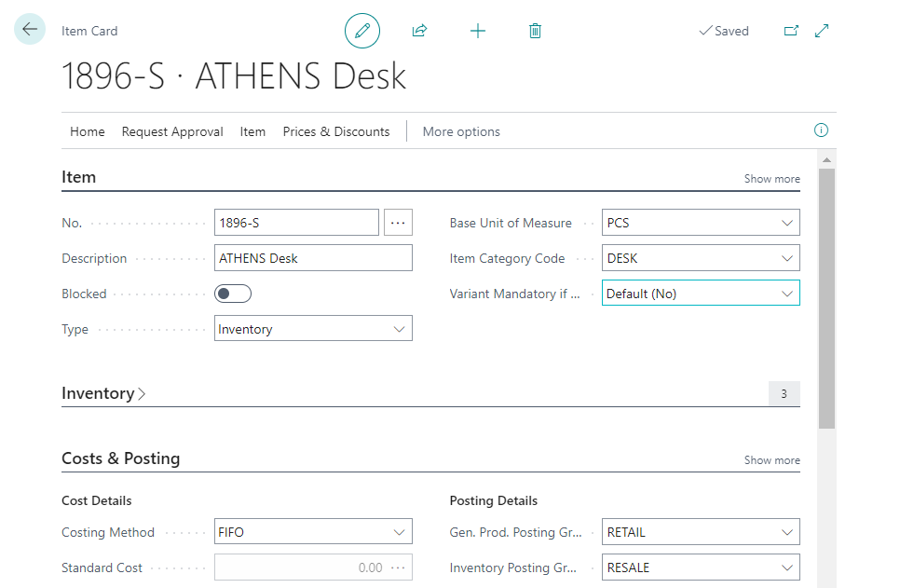This screenshot has height=588, width=900.
Task: Click the back arrow button
Action: (30, 30)
